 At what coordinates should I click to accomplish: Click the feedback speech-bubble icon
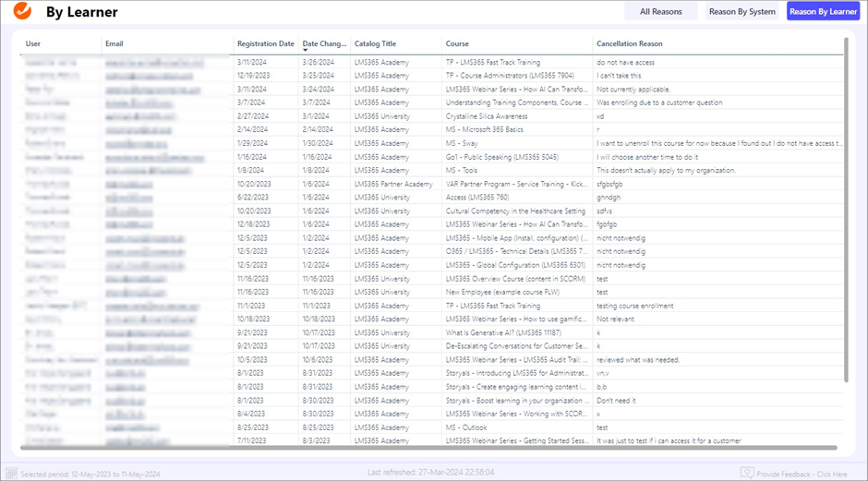point(747,474)
